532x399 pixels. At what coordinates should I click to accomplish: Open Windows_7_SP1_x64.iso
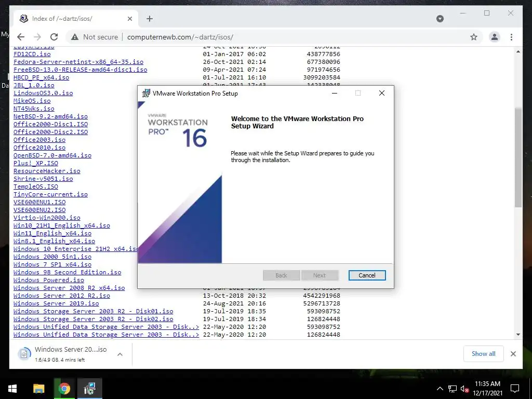click(52, 264)
